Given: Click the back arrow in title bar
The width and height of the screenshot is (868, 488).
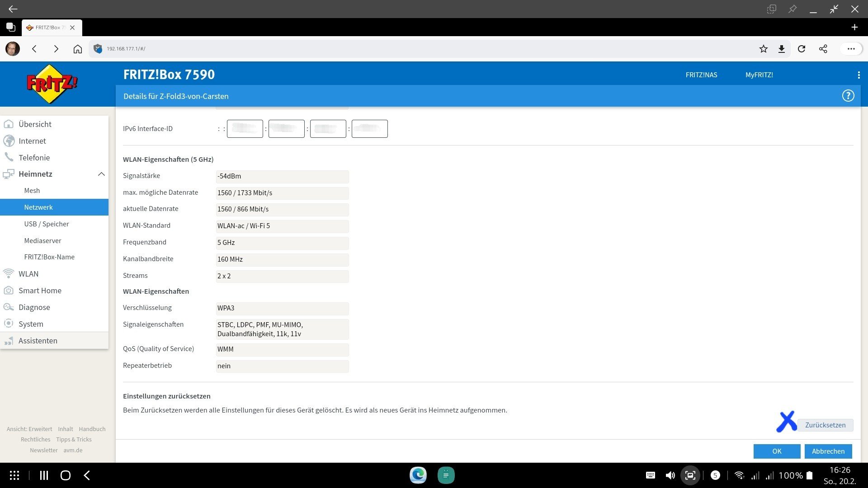Looking at the screenshot, I should [13, 9].
